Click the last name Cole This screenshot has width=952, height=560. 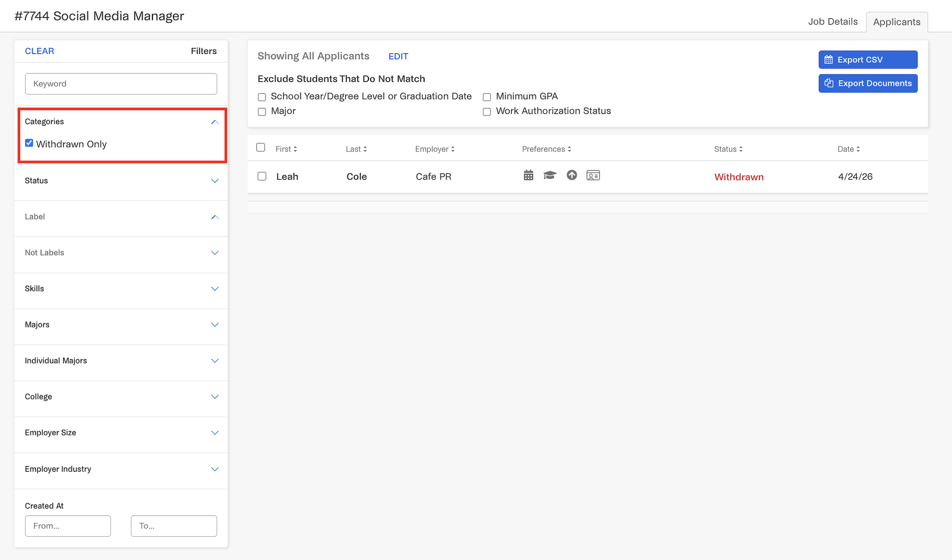356,177
